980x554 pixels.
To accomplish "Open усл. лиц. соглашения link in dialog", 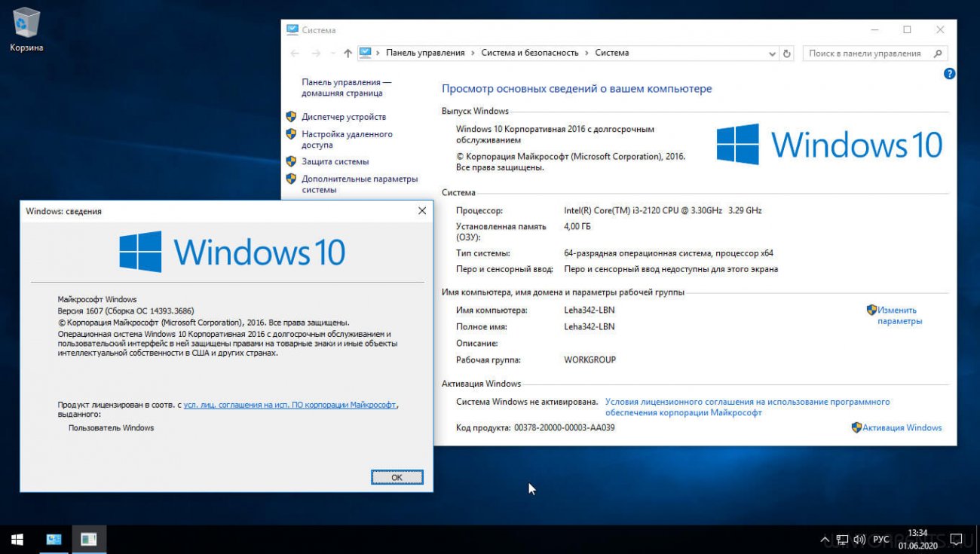I will tap(290, 405).
